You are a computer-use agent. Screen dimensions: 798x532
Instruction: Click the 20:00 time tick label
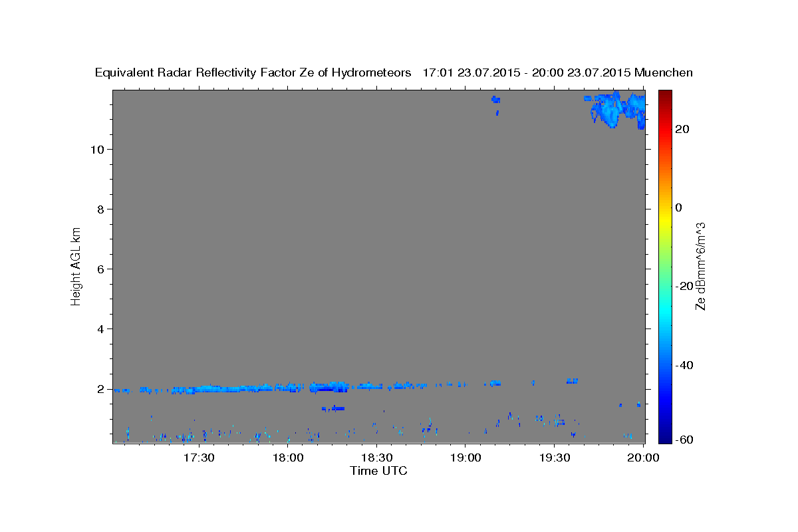click(643, 458)
